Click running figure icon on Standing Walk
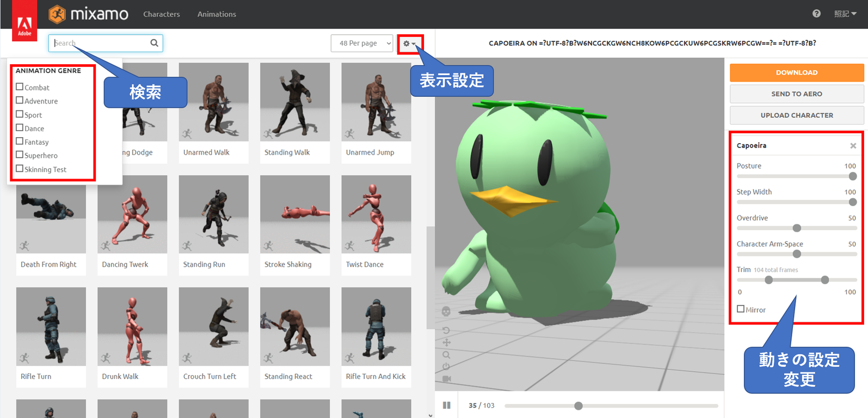The height and width of the screenshot is (418, 868). click(268, 133)
